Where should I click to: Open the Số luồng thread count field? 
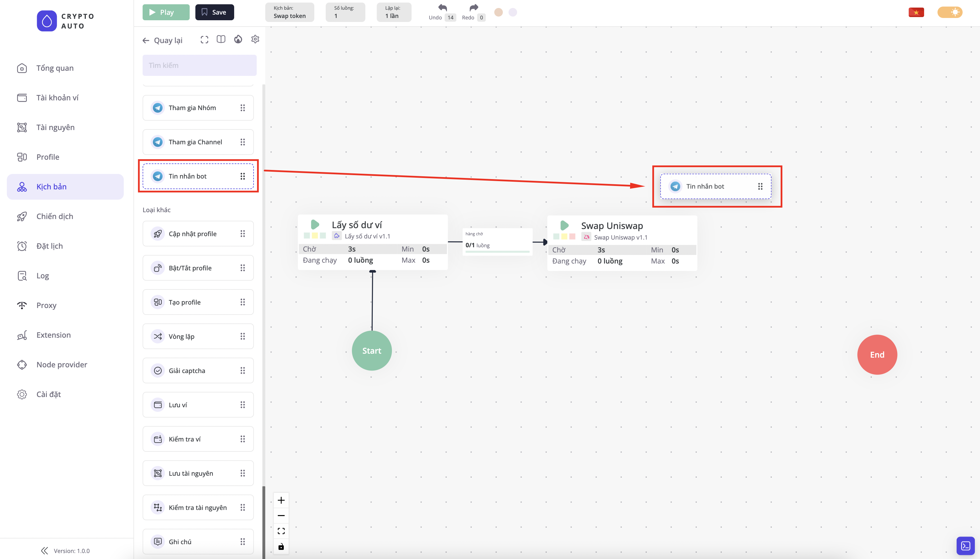[345, 12]
